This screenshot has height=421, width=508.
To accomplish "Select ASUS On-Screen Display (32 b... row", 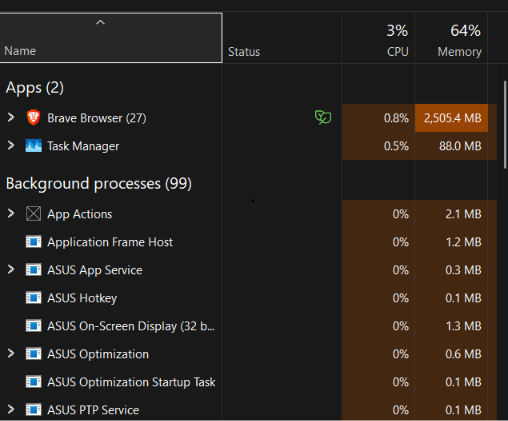I will pyautogui.click(x=248, y=326).
